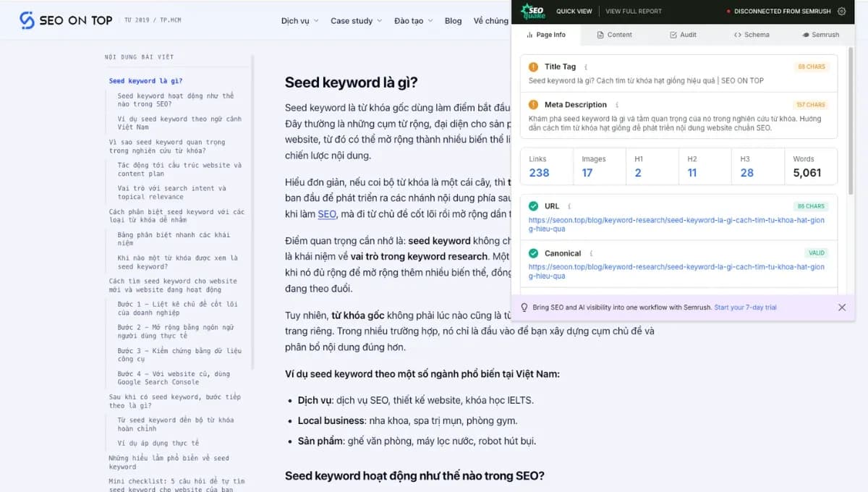Select Quick View in SEOquake header
The width and height of the screenshot is (868, 492).
574,12
